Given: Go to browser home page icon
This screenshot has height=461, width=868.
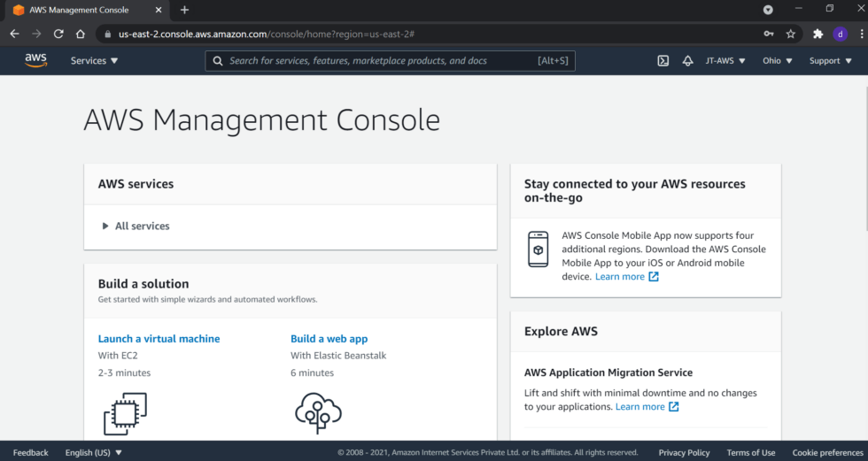Looking at the screenshot, I should [81, 34].
